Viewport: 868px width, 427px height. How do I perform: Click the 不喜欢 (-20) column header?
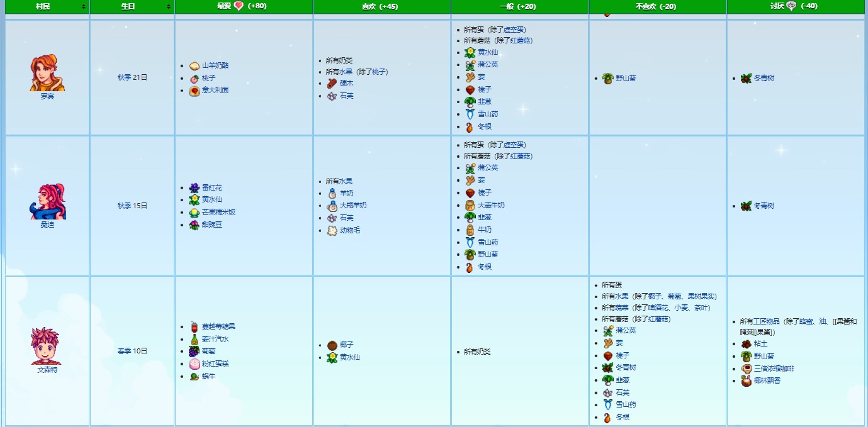[x=657, y=6]
